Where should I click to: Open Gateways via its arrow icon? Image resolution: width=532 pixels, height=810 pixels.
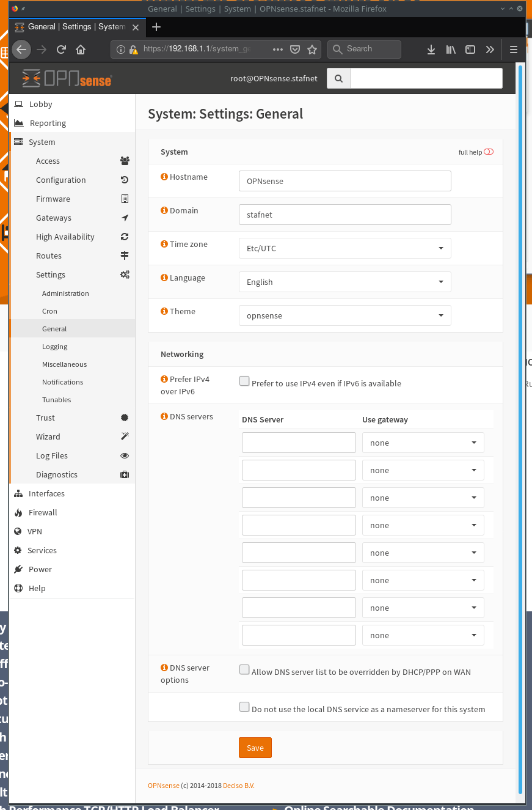(125, 218)
